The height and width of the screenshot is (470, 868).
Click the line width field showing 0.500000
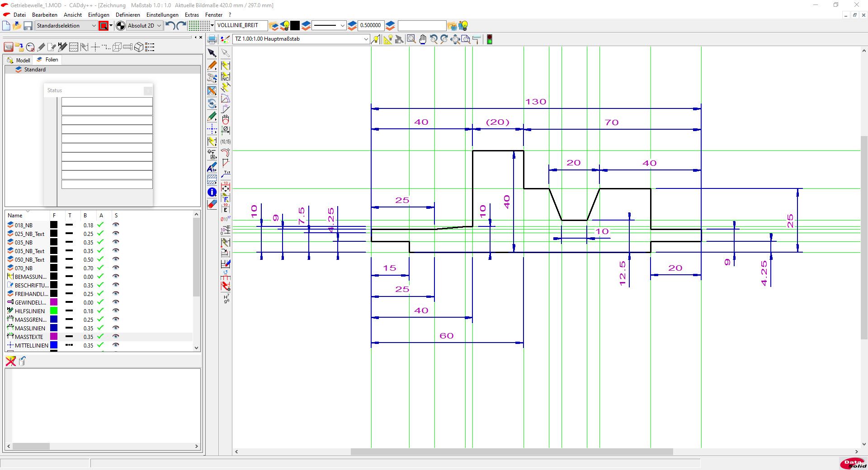point(370,26)
